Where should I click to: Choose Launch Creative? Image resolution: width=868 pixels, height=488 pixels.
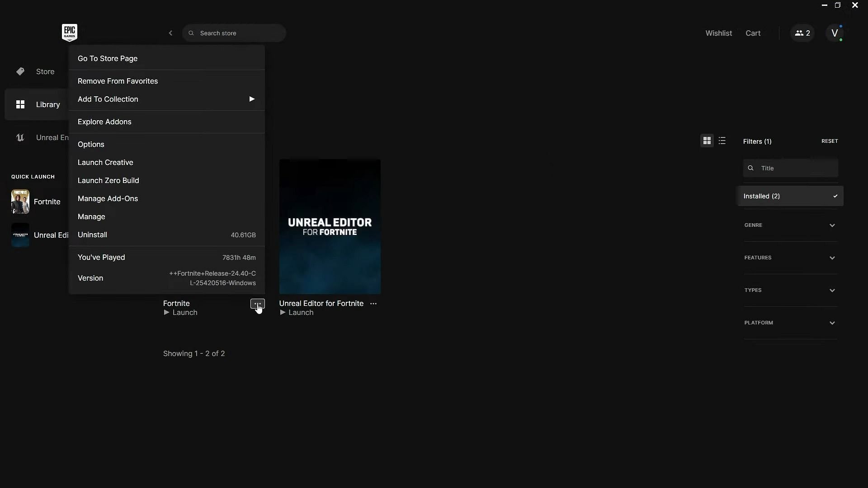click(167, 162)
